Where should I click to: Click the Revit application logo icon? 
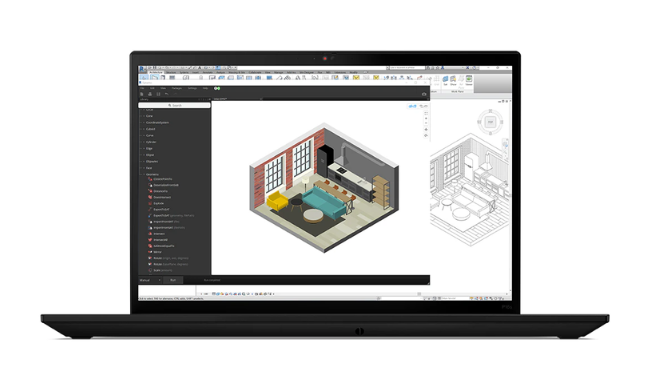tap(141, 68)
